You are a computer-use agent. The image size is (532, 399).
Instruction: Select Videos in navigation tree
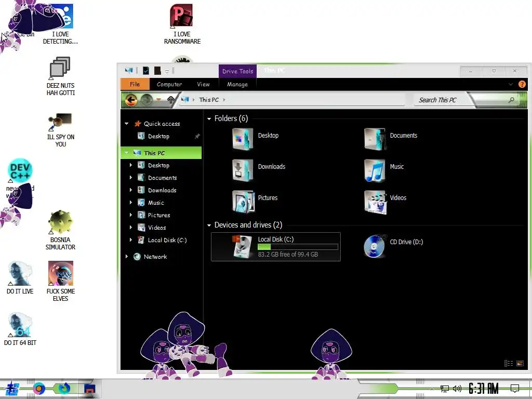coord(157,228)
